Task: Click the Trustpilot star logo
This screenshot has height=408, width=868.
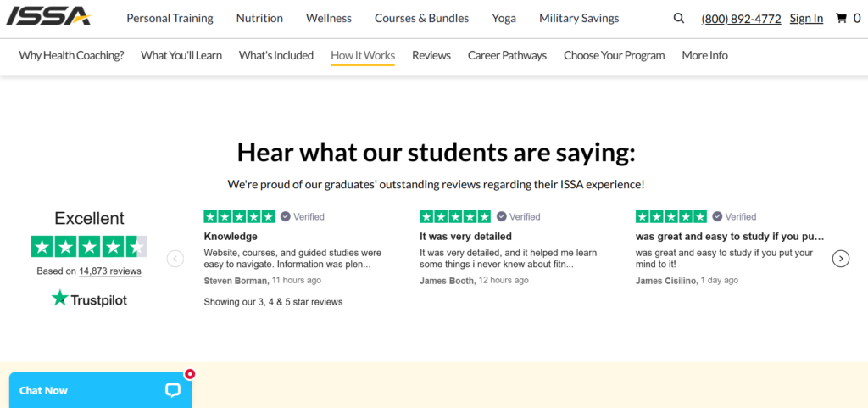Action: coord(60,299)
